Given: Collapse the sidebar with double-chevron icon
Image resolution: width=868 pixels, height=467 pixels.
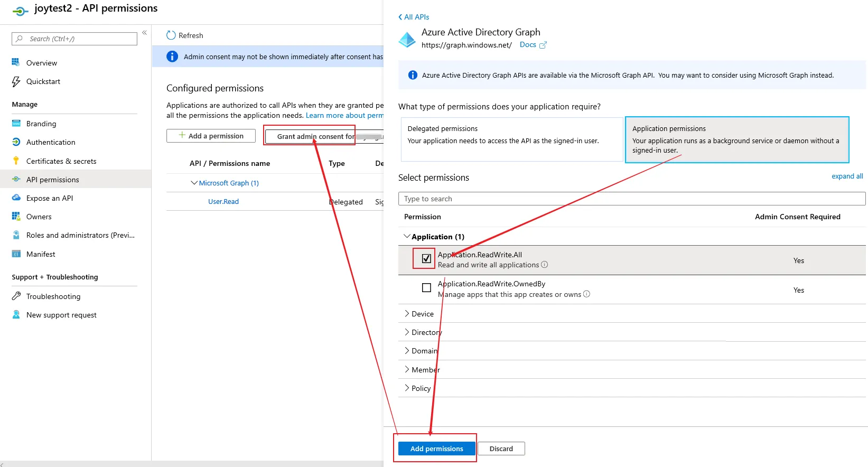Looking at the screenshot, I should (x=144, y=33).
